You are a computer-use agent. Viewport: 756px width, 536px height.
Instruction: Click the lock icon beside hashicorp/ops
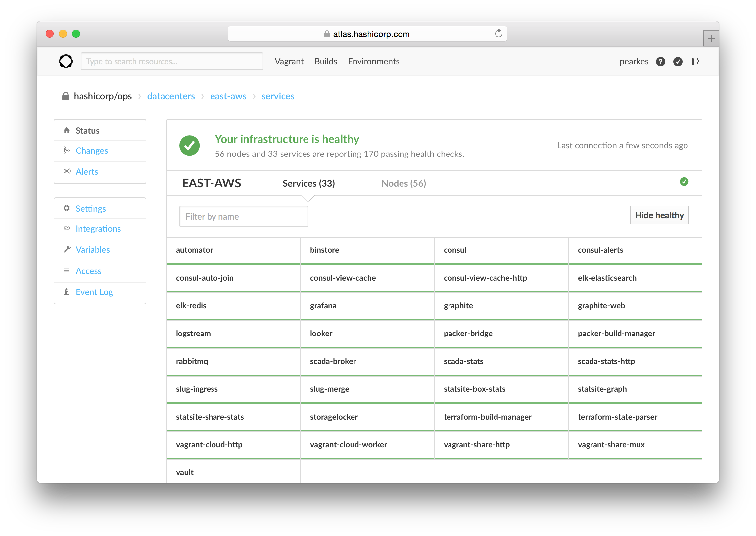click(x=66, y=96)
